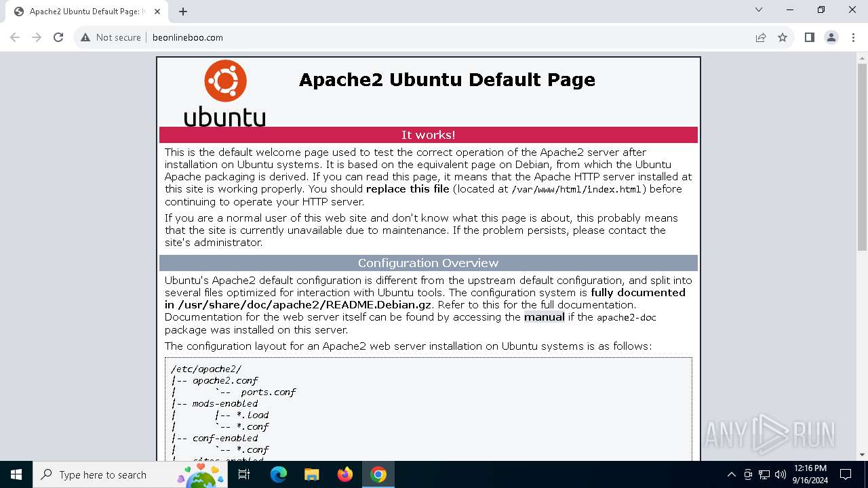868x488 pixels.
Task: Select the Apache2 Ubuntu Default Page tab
Action: coord(86,12)
